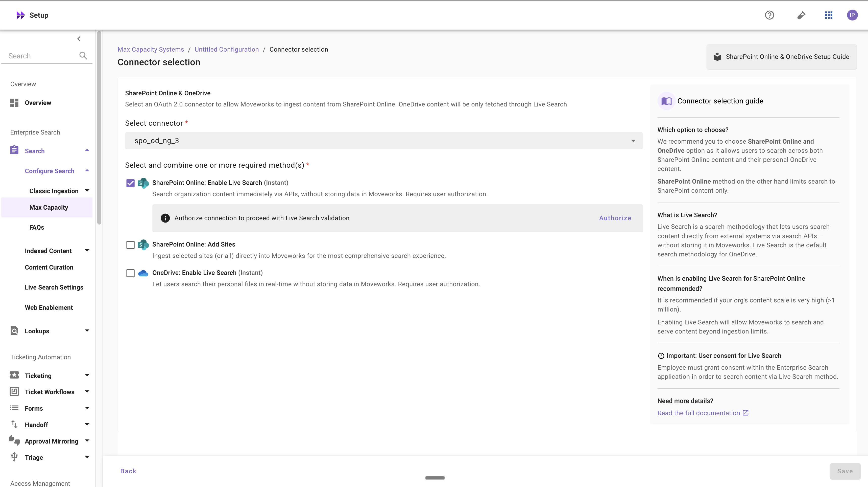
Task: Click the 'Need more details?' heading
Action: point(685,401)
